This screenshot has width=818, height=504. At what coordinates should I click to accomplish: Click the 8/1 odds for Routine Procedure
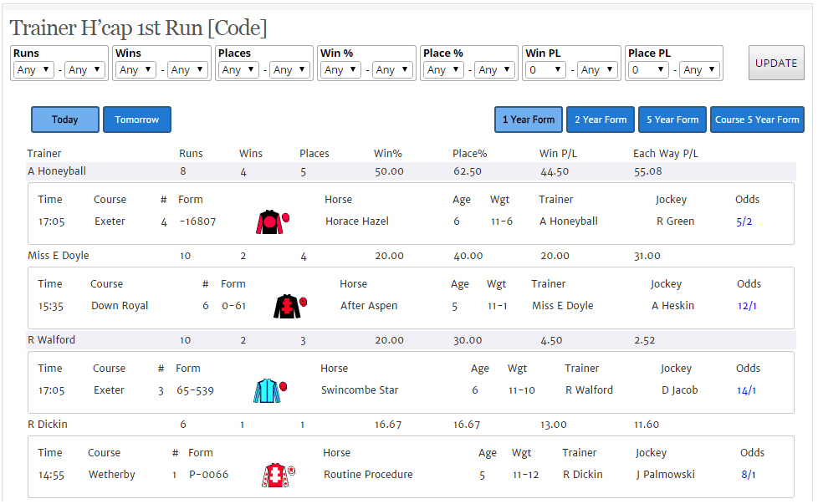click(x=748, y=475)
